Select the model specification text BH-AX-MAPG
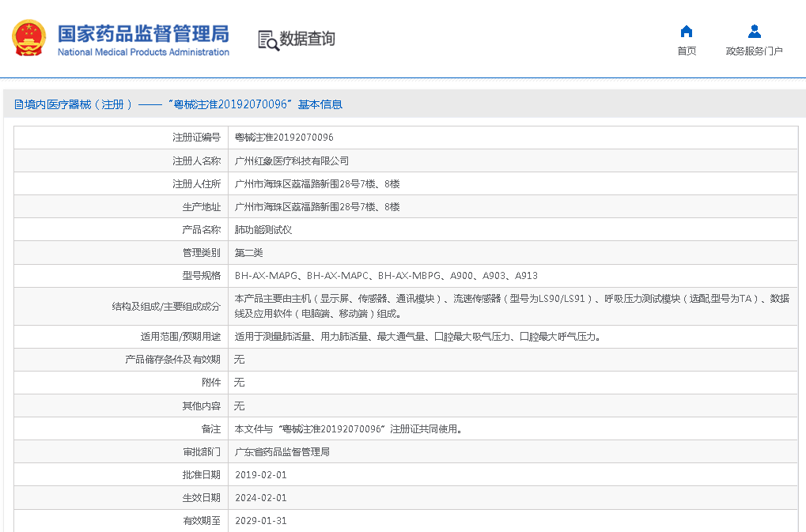The image size is (806, 532). pos(265,276)
